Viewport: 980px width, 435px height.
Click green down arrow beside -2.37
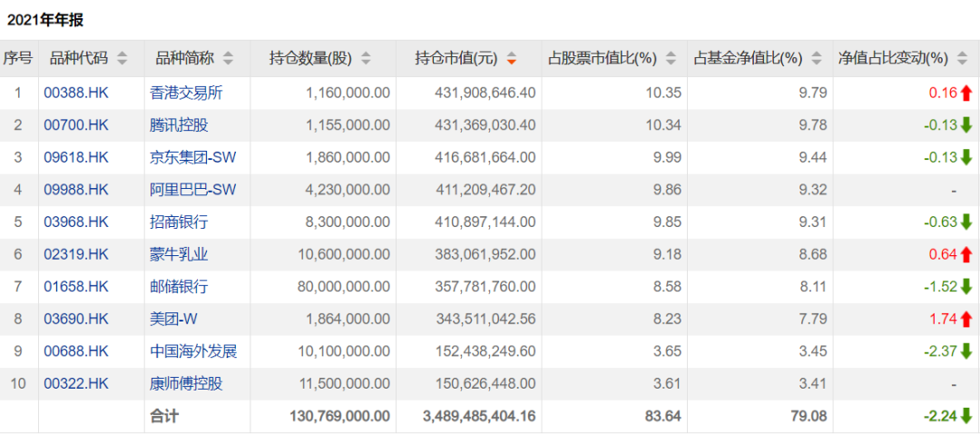point(966,351)
